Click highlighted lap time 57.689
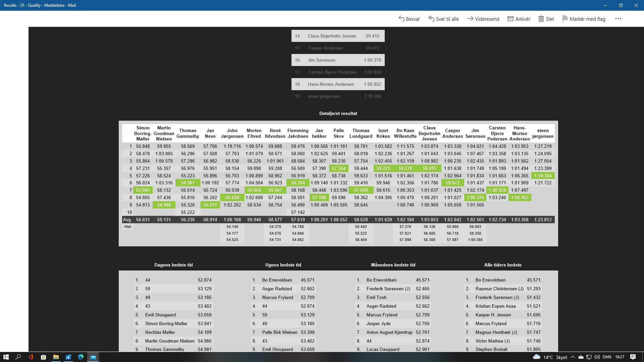 tap(361, 190)
